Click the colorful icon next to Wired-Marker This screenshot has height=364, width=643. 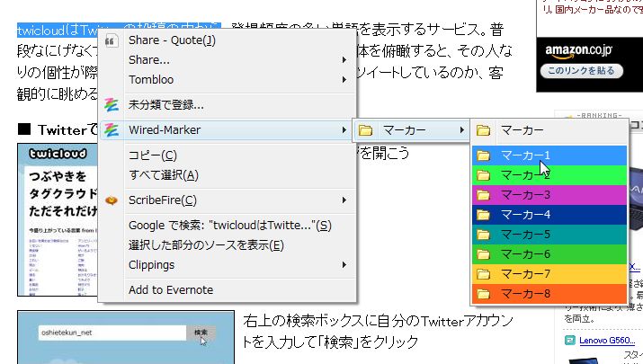coord(112,130)
